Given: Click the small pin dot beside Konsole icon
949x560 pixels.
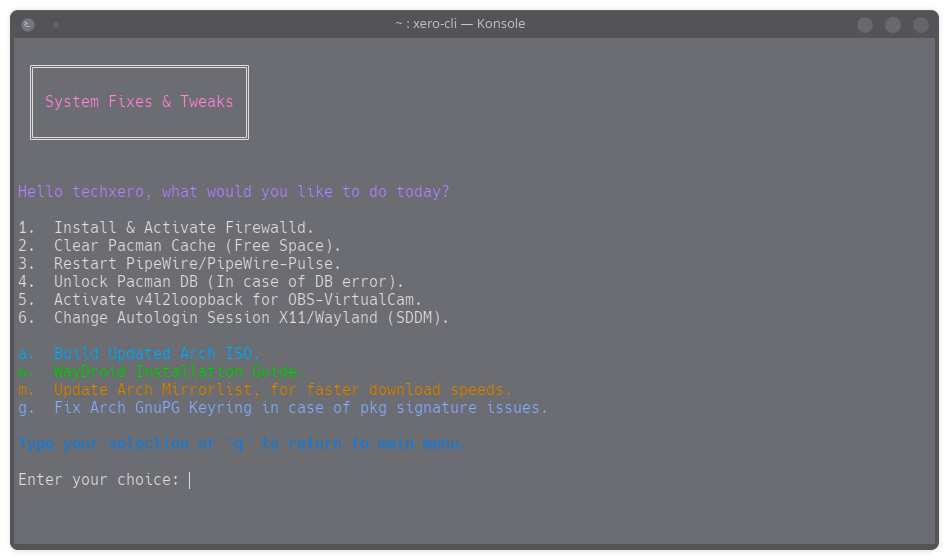Looking at the screenshot, I should coord(56,24).
